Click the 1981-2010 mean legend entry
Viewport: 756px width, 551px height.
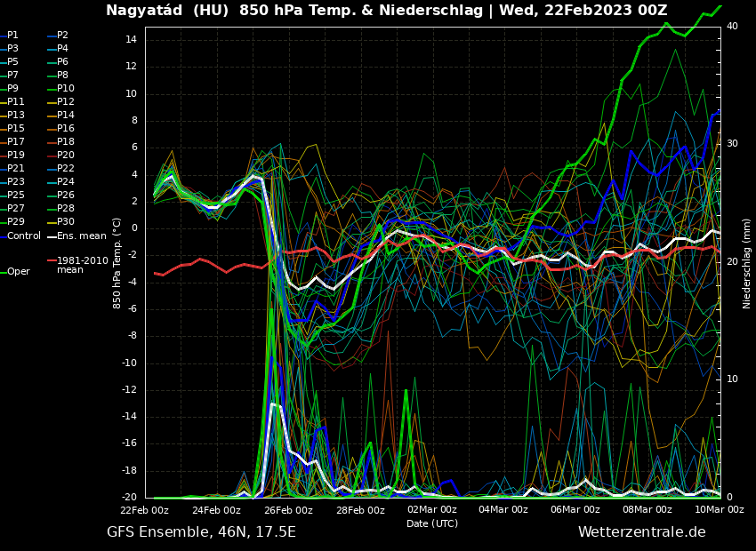pyautogui.click(x=82, y=265)
